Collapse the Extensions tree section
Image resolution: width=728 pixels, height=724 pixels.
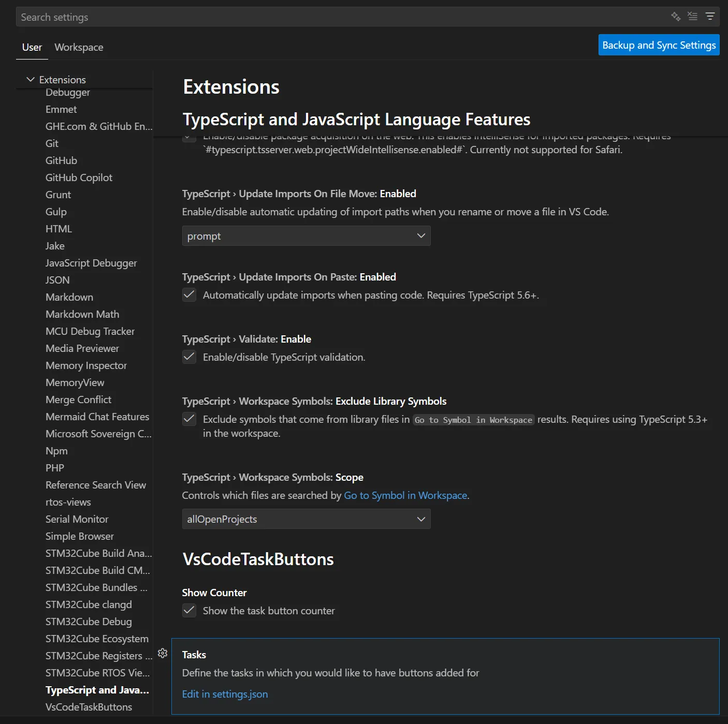[x=31, y=79]
